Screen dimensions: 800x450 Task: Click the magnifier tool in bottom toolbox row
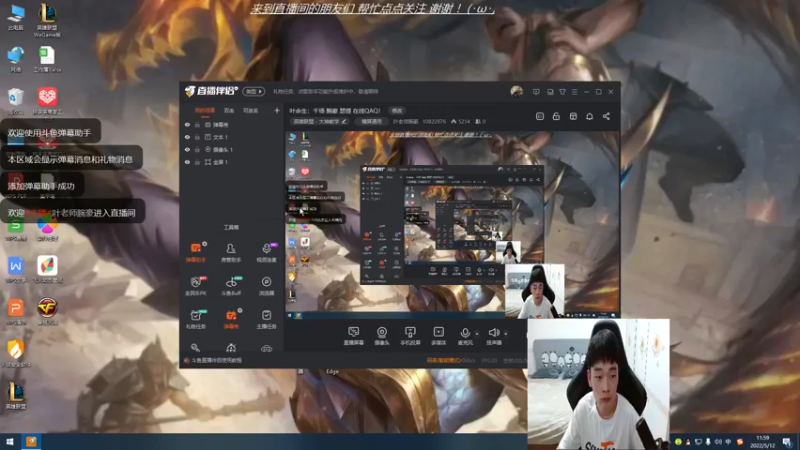tap(195, 348)
